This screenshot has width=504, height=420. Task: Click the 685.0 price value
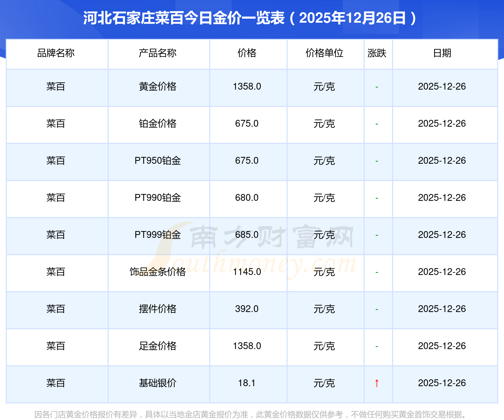tap(247, 235)
